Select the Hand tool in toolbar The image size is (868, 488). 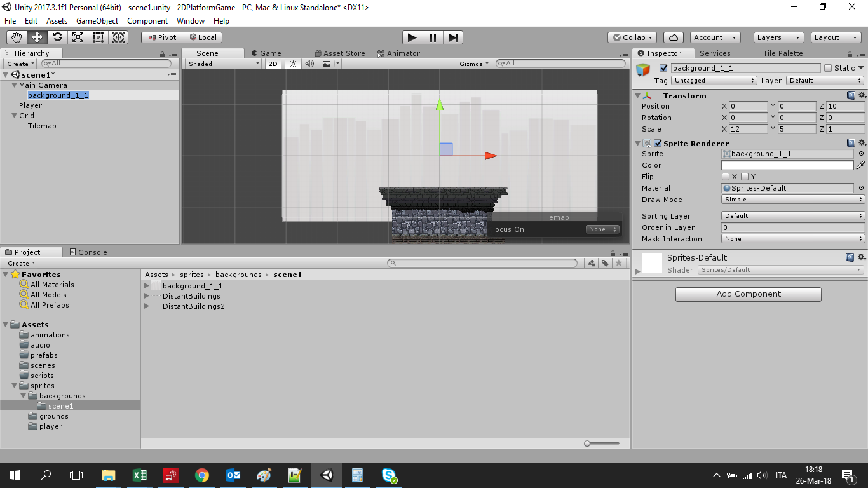tap(17, 37)
